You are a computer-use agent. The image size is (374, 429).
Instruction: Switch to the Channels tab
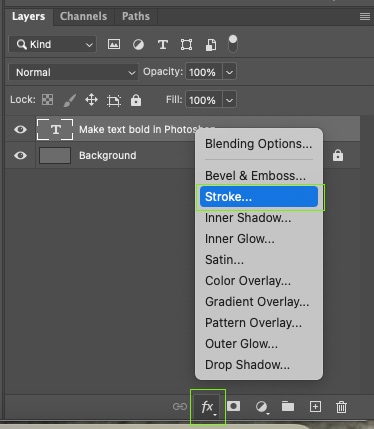click(x=83, y=16)
